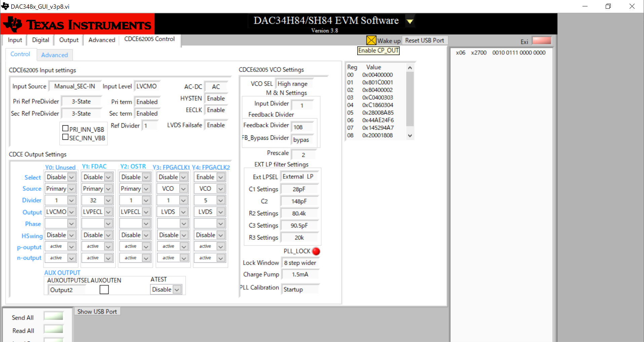
Task: Click the FB_Bypass Divider bypas field
Action: (x=302, y=140)
